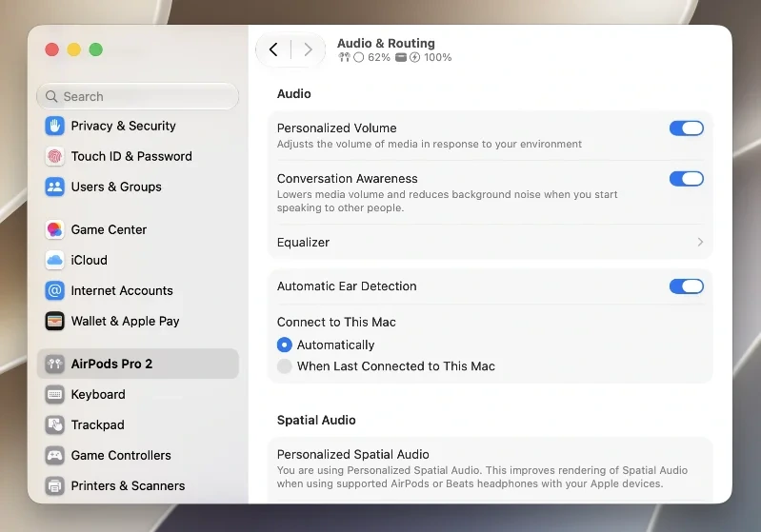The height and width of the screenshot is (532, 761).
Task: Select the Automatically radio button
Action: pyautogui.click(x=285, y=345)
